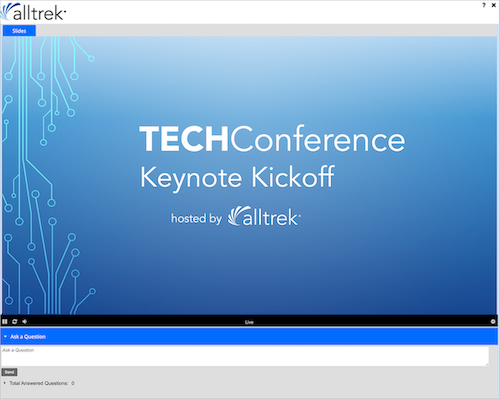Click the alltrek logo in header
This screenshot has height=399, width=500.
tap(33, 12)
